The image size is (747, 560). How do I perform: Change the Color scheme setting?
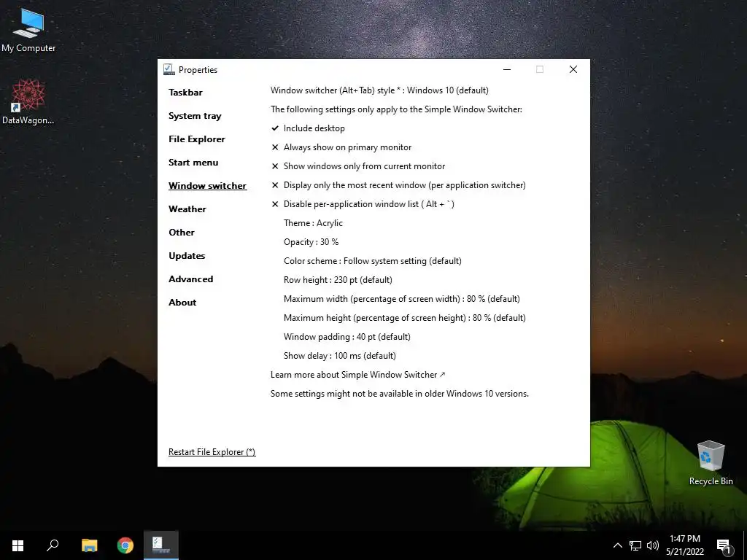tap(373, 261)
